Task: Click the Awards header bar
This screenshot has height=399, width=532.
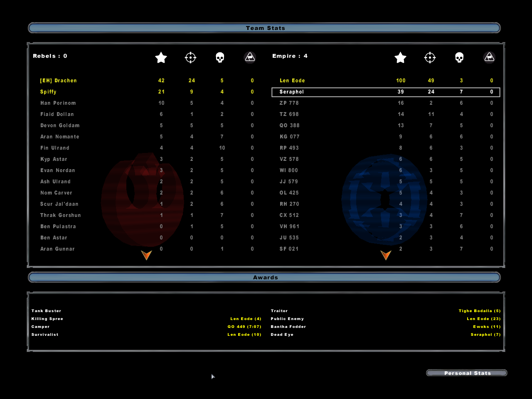Action: (x=264, y=277)
